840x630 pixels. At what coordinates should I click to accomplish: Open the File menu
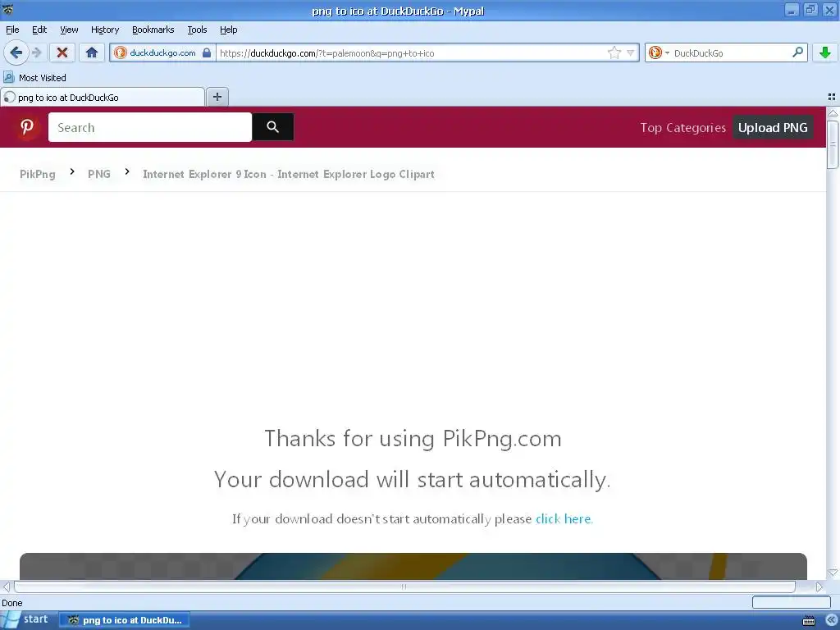coord(12,30)
